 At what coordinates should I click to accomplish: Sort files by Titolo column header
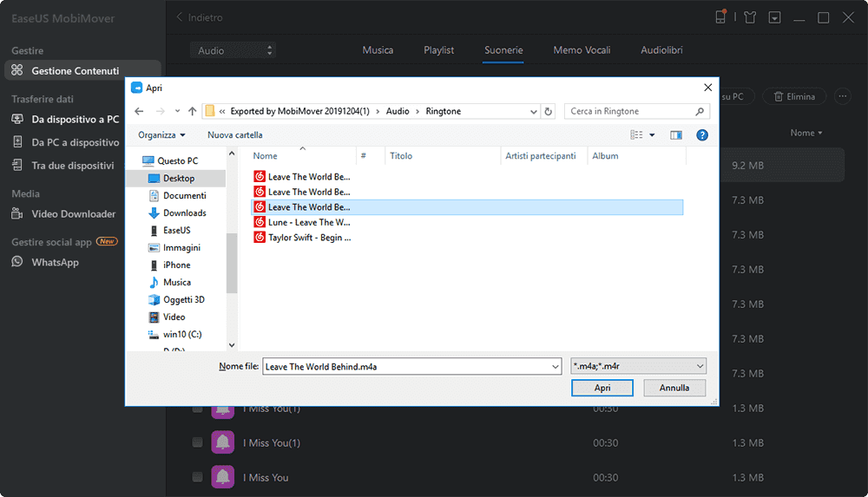tap(401, 156)
